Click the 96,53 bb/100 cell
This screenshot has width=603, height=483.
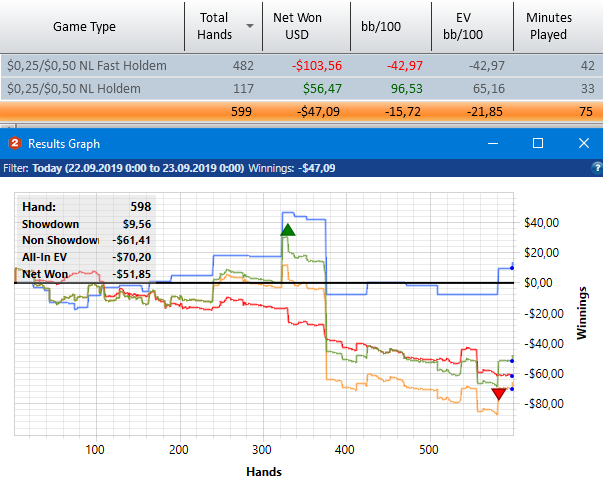[406, 89]
